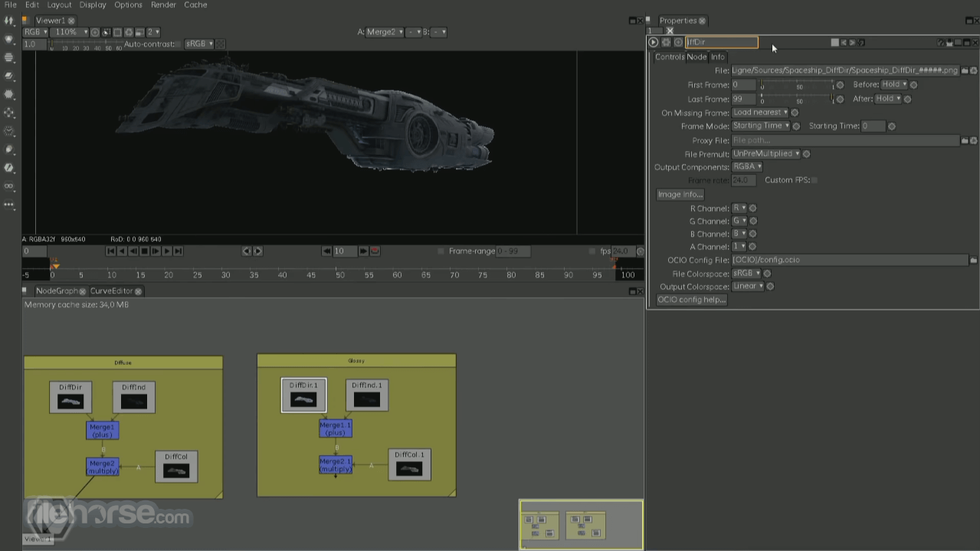Enable the Custom FPS checkbox
This screenshot has width=980, height=551.
[x=814, y=180]
